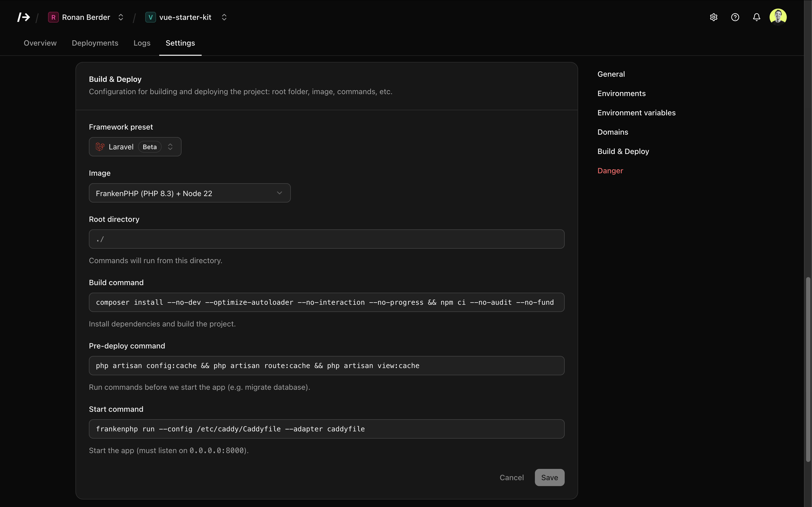The height and width of the screenshot is (507, 812).
Task: Open the notifications bell icon
Action: [757, 17]
